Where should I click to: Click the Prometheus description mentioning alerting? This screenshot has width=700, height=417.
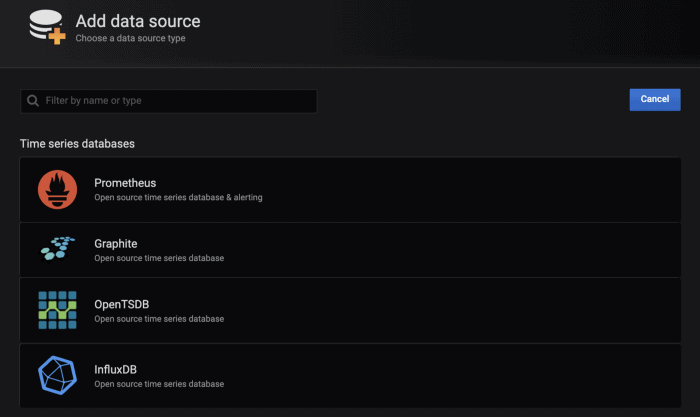click(x=178, y=197)
